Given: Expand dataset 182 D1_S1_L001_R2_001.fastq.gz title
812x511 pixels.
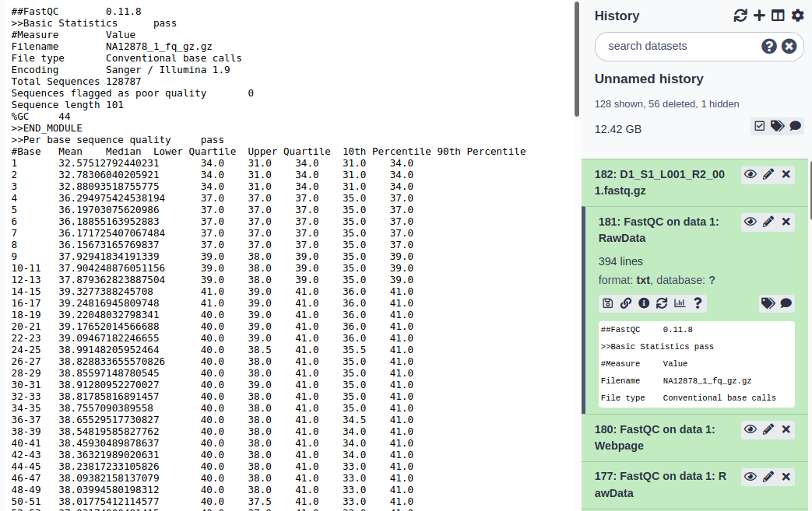Looking at the screenshot, I should [x=659, y=183].
